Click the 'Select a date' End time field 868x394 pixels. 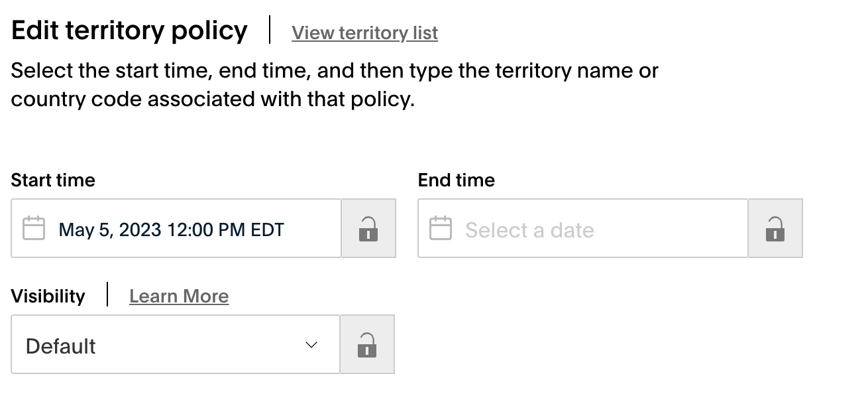[x=583, y=228]
